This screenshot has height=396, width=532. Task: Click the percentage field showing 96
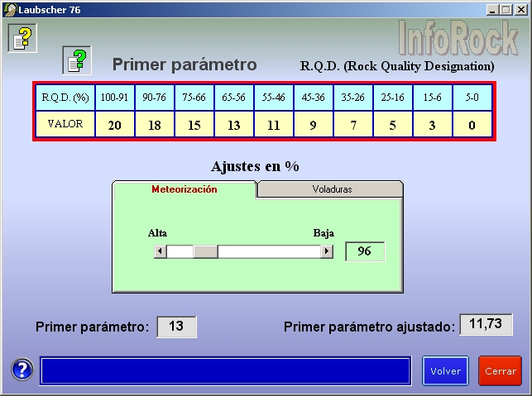364,251
